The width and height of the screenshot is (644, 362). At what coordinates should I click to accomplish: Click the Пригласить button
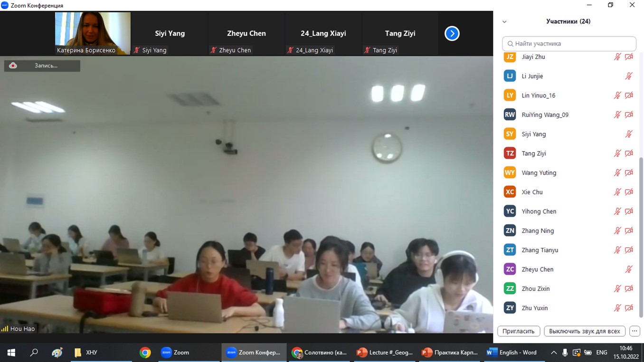[519, 331]
